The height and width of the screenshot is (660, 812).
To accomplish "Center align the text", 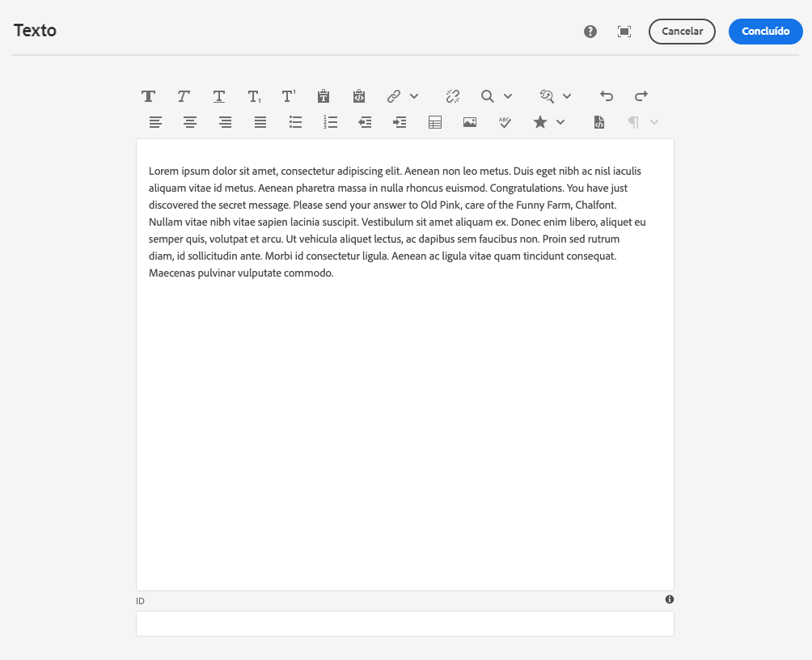I will pos(190,122).
